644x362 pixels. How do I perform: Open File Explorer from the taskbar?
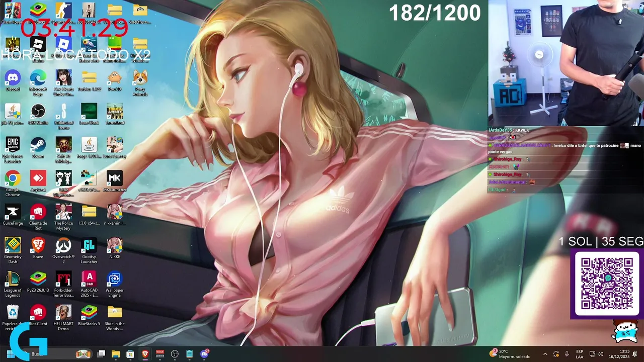(x=116, y=354)
